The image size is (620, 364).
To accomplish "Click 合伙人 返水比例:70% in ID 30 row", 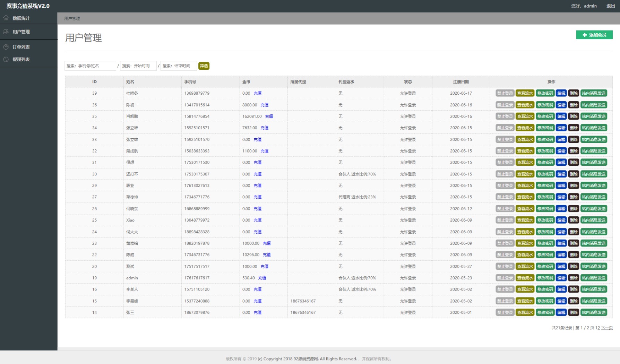I will coord(357,174).
